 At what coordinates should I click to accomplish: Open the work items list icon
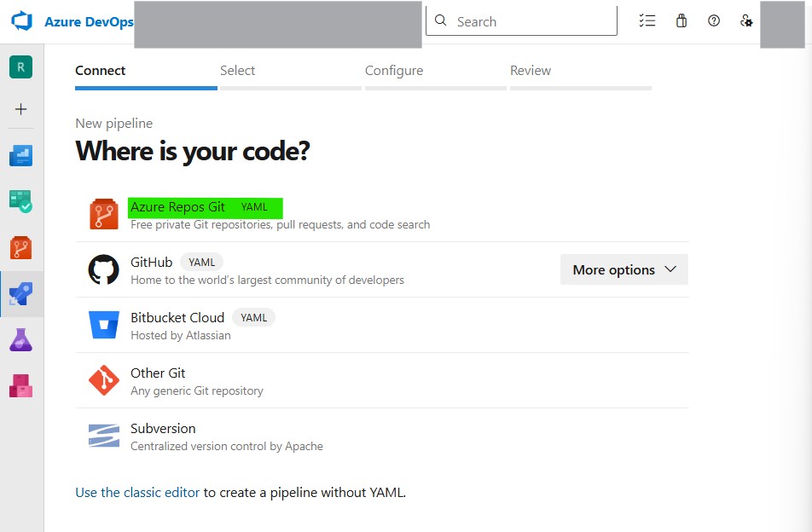[x=647, y=20]
